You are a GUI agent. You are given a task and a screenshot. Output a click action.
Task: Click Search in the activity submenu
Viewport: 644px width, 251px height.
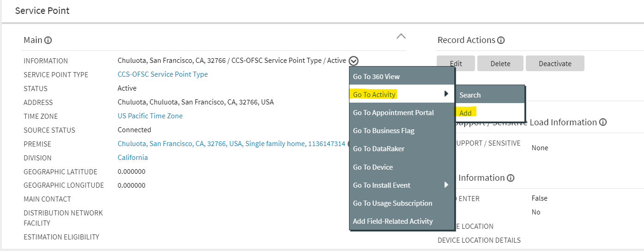click(470, 95)
